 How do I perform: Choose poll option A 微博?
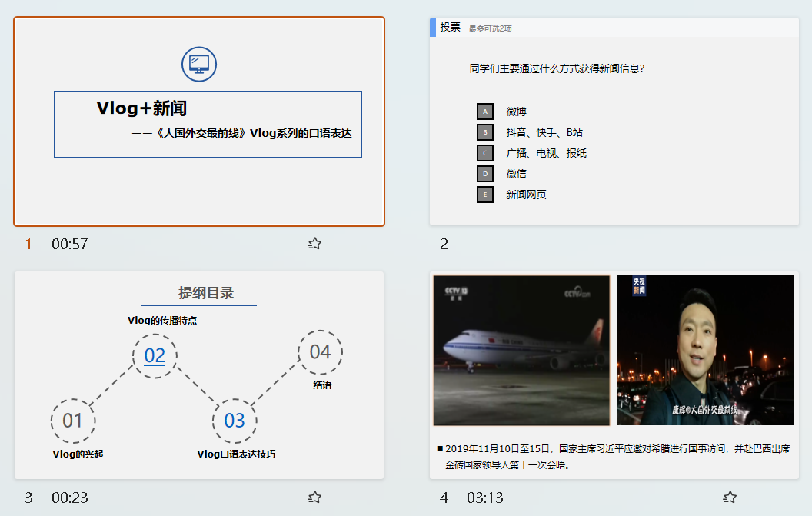point(484,112)
